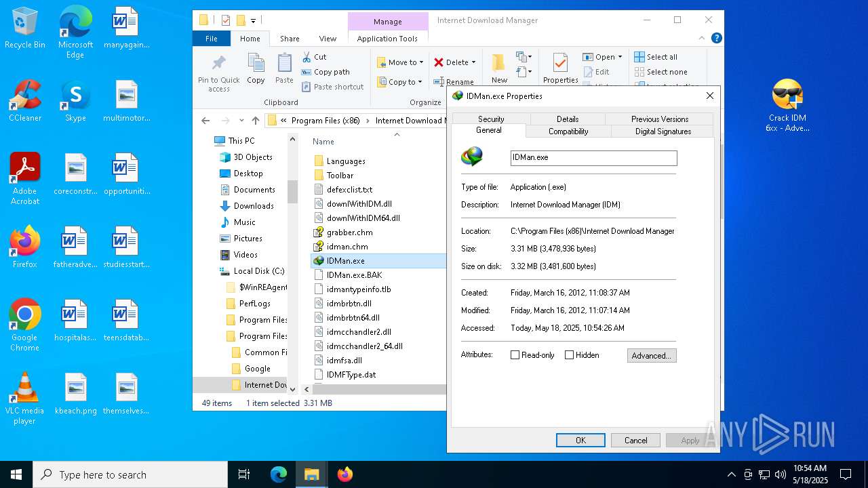The height and width of the screenshot is (488, 868).
Task: Open Recycle Bin on desktop
Action: [25, 28]
